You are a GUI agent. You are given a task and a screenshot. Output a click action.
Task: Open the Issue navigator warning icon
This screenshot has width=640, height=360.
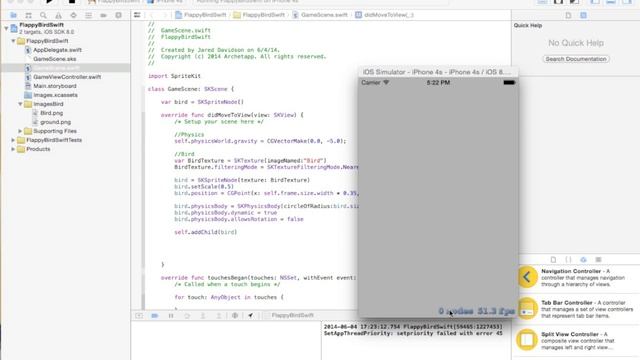[x=58, y=15]
